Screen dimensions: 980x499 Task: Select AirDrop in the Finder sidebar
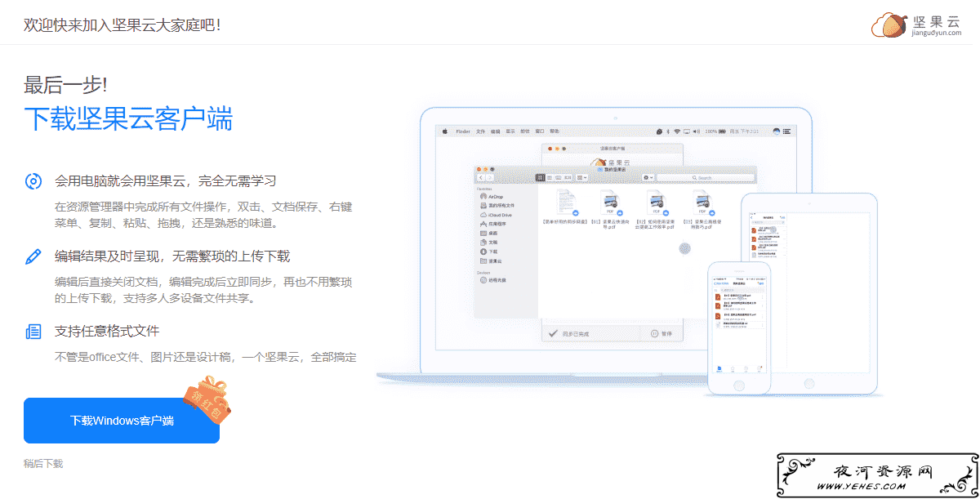(x=490, y=197)
